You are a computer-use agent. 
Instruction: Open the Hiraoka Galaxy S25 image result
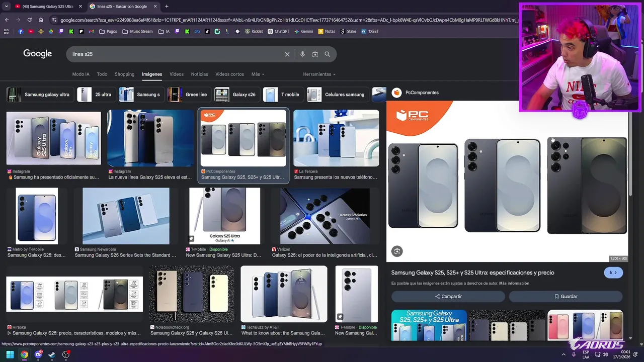coord(74,294)
